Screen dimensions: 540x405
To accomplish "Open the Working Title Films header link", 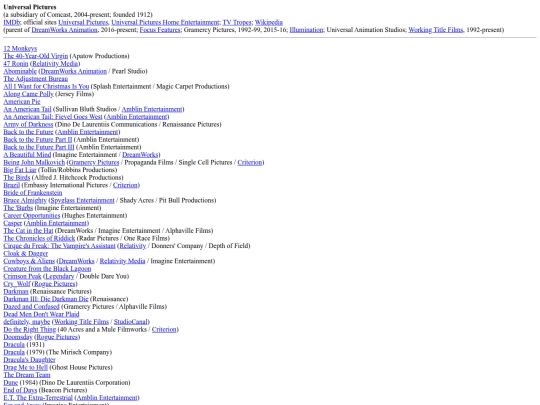I will pyautogui.click(x=436, y=30).
